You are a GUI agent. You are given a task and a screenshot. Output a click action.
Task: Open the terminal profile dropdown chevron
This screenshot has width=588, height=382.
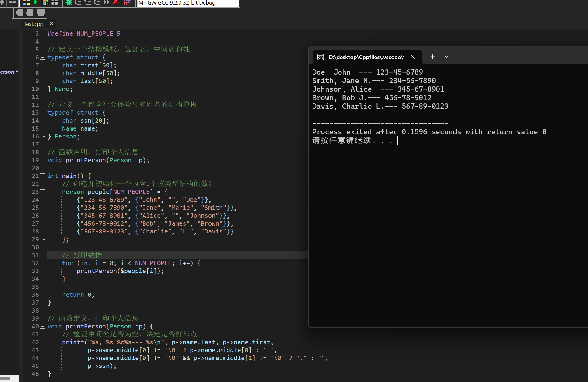click(446, 57)
